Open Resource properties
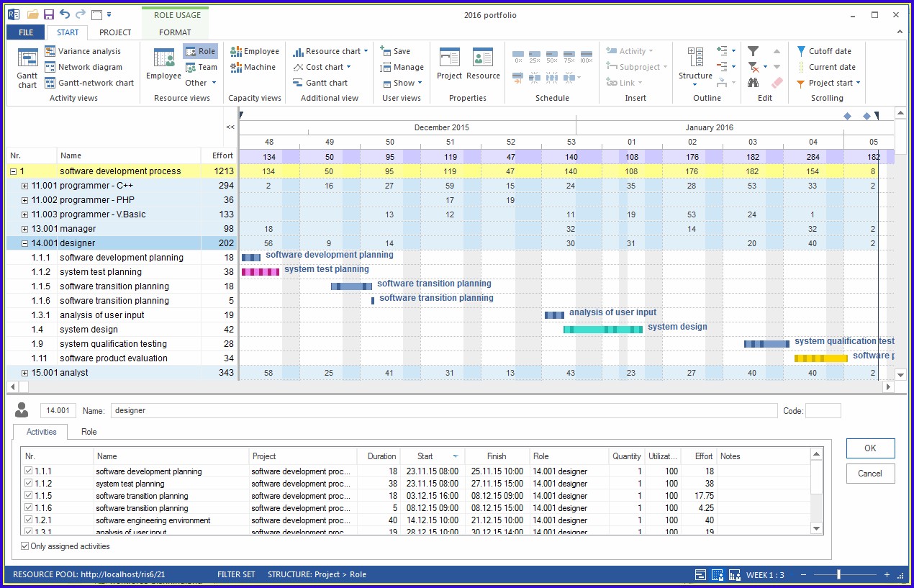The width and height of the screenshot is (914, 588). 483,65
